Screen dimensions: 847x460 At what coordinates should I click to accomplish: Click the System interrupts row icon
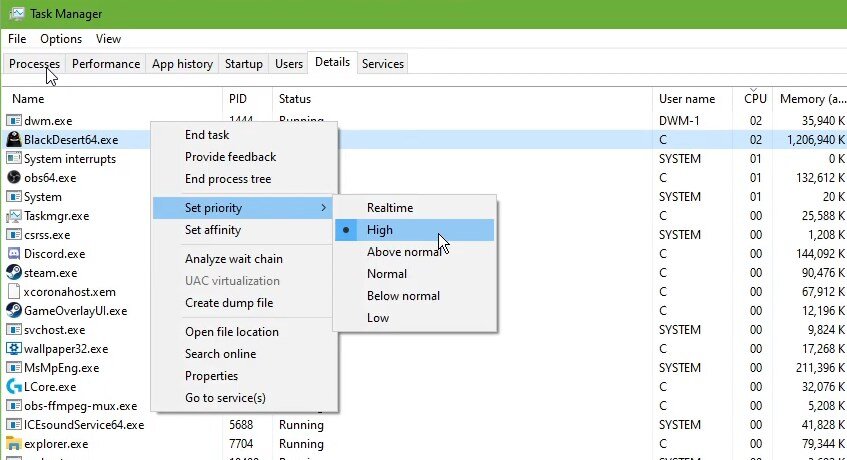point(14,159)
